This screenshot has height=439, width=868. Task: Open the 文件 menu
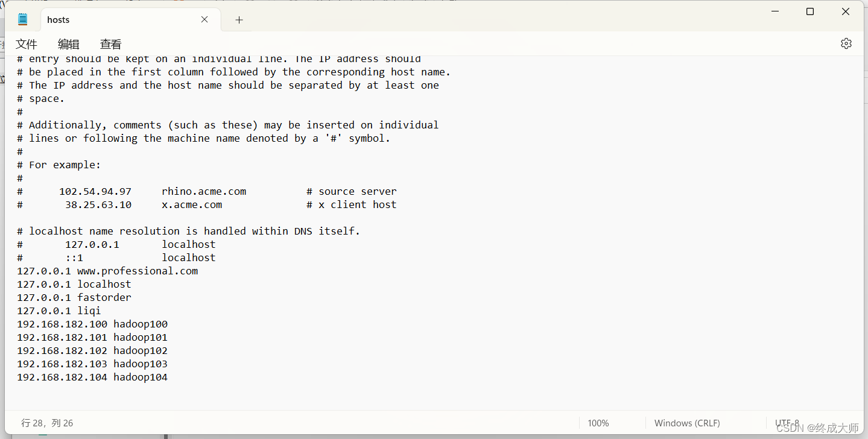pyautogui.click(x=27, y=44)
